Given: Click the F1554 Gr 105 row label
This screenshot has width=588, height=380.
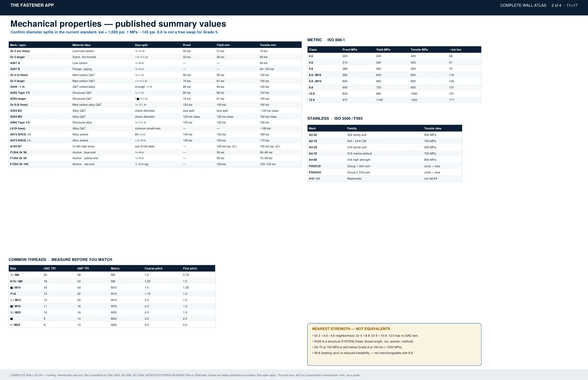Looking at the screenshot, I should (19, 164).
